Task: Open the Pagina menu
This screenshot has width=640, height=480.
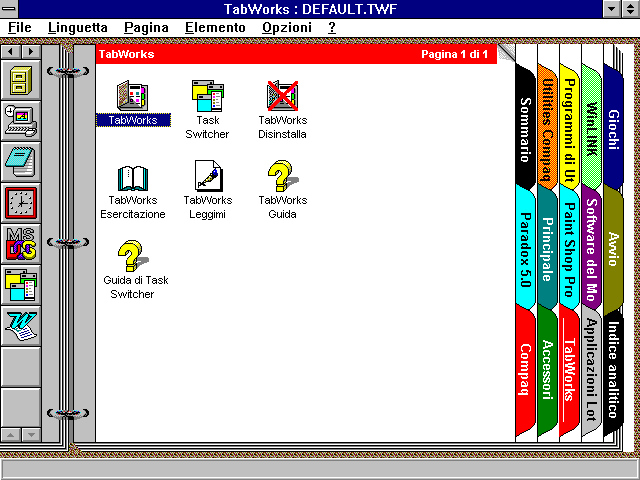Action: pos(146,28)
